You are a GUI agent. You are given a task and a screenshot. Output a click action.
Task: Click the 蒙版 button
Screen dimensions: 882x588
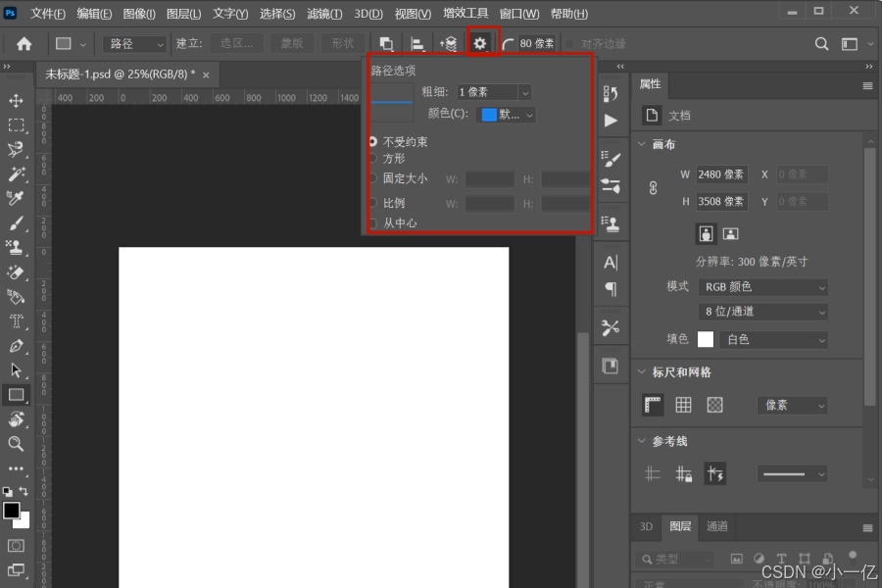point(292,44)
